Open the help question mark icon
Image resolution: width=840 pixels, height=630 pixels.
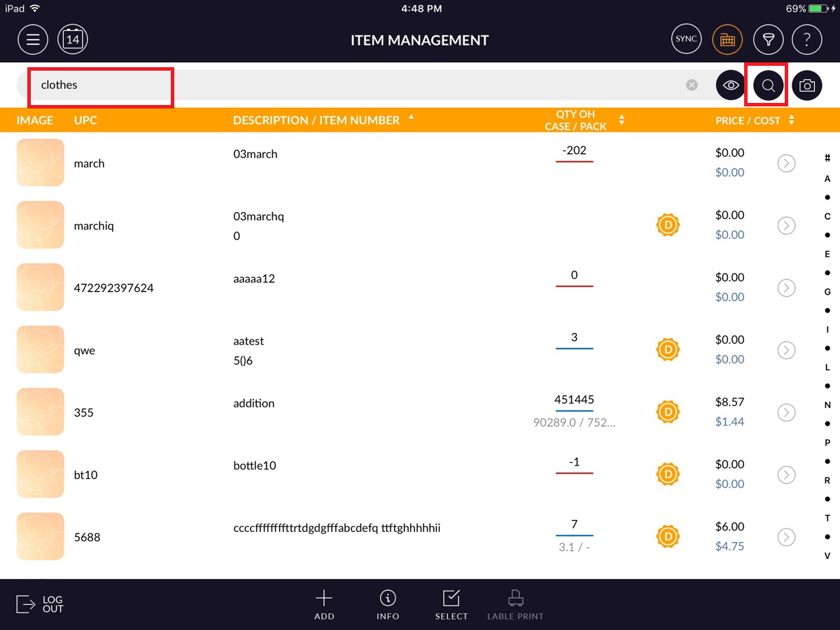pyautogui.click(x=806, y=40)
